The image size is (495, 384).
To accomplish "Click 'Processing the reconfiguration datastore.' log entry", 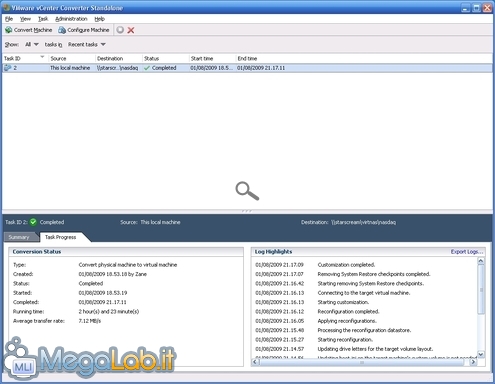I will [x=364, y=330].
